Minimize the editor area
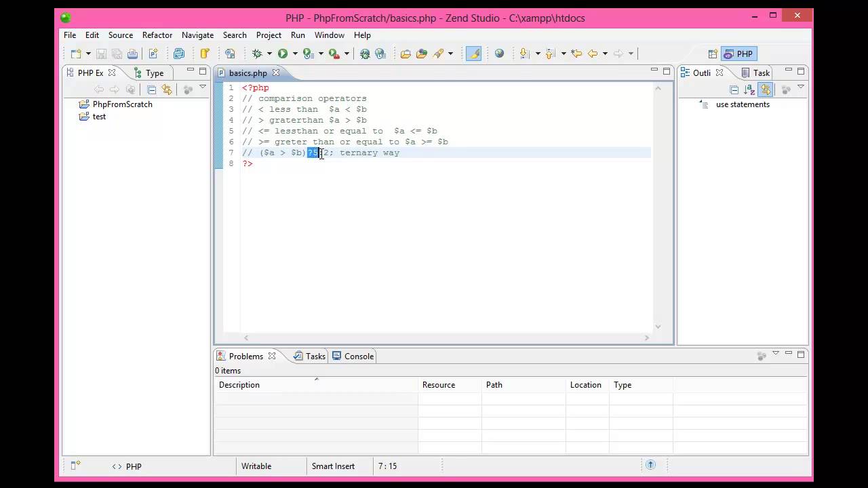The height and width of the screenshot is (488, 868). click(654, 70)
